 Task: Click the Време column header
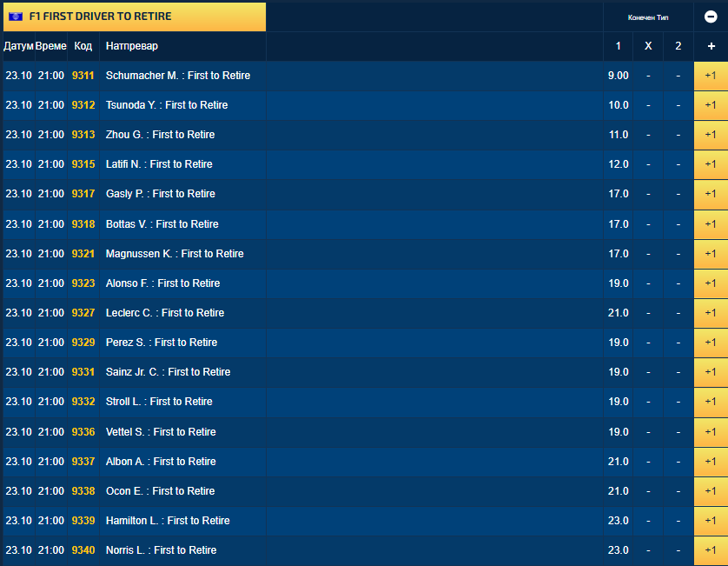(x=51, y=46)
